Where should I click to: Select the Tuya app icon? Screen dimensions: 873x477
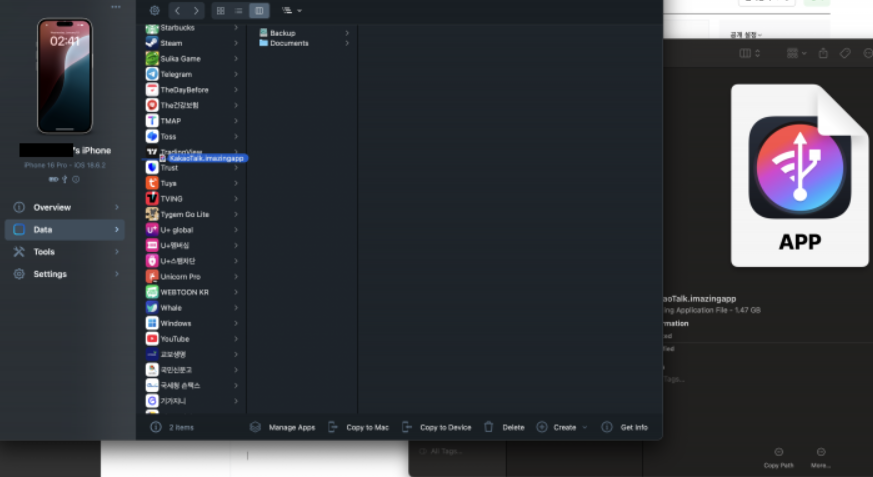click(152, 183)
